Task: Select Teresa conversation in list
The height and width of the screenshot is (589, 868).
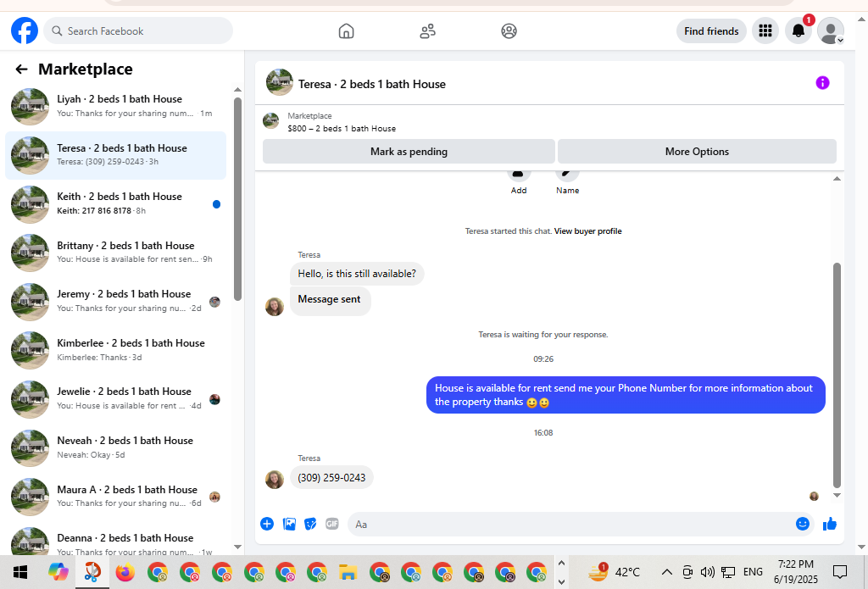Action: pyautogui.click(x=116, y=155)
